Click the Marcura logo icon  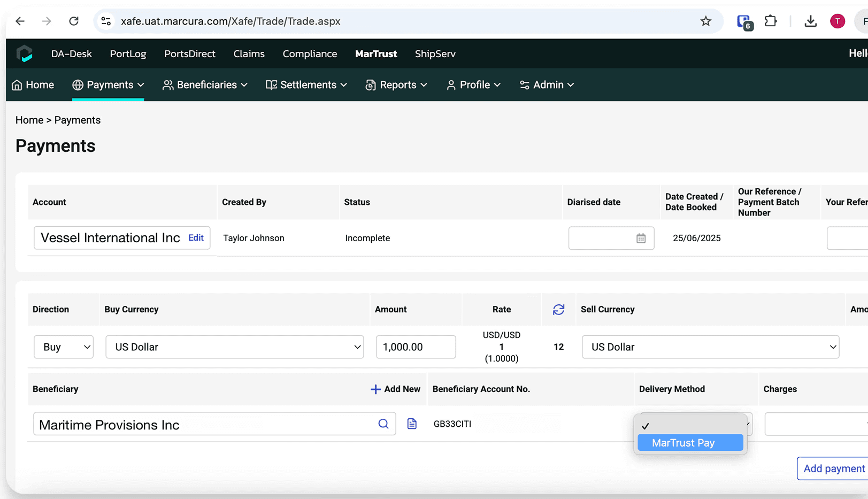tap(25, 53)
